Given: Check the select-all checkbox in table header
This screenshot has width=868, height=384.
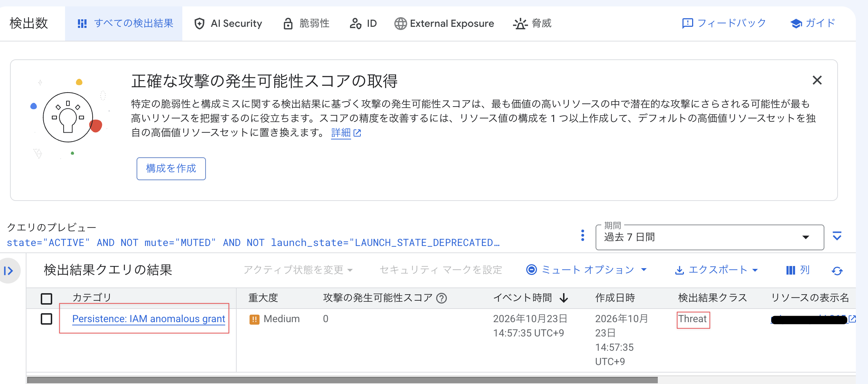Looking at the screenshot, I should tap(46, 299).
